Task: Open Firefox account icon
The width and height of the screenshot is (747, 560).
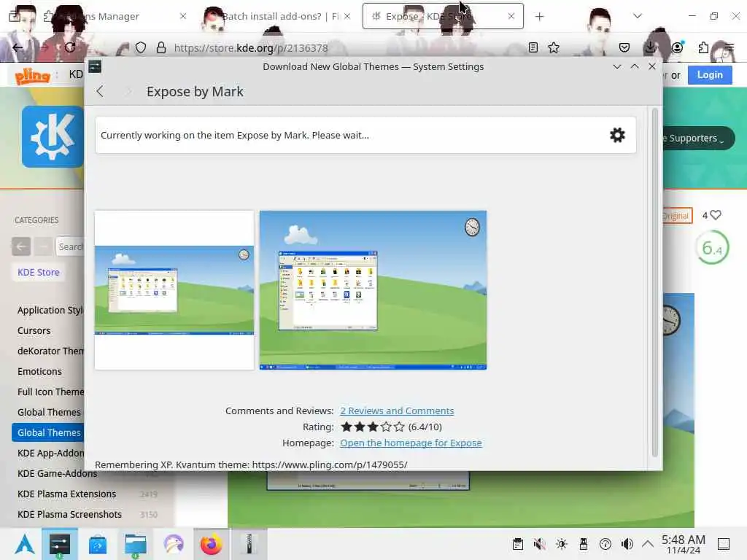Action: [x=677, y=47]
